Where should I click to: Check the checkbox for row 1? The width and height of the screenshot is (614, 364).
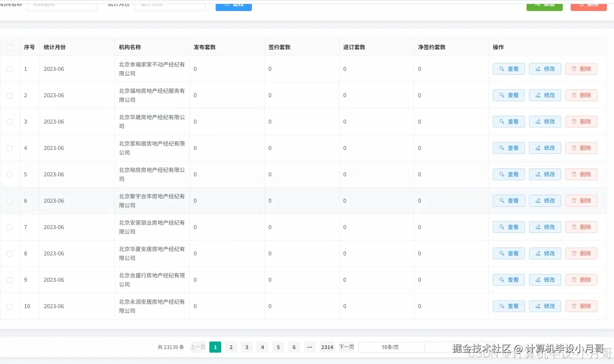pos(10,68)
